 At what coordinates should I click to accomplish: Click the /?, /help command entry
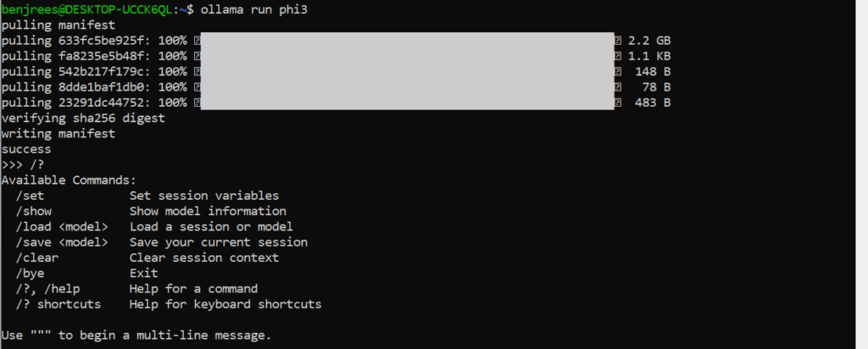coord(51,289)
